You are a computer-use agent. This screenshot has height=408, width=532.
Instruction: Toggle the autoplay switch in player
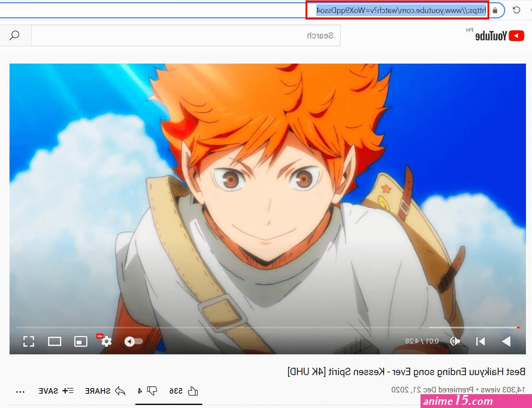click(134, 341)
